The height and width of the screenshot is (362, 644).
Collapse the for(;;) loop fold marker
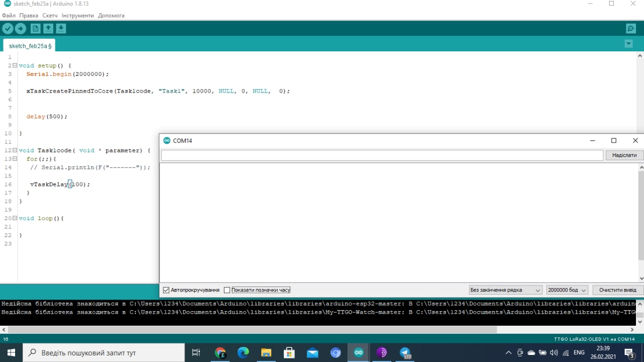tap(15, 159)
